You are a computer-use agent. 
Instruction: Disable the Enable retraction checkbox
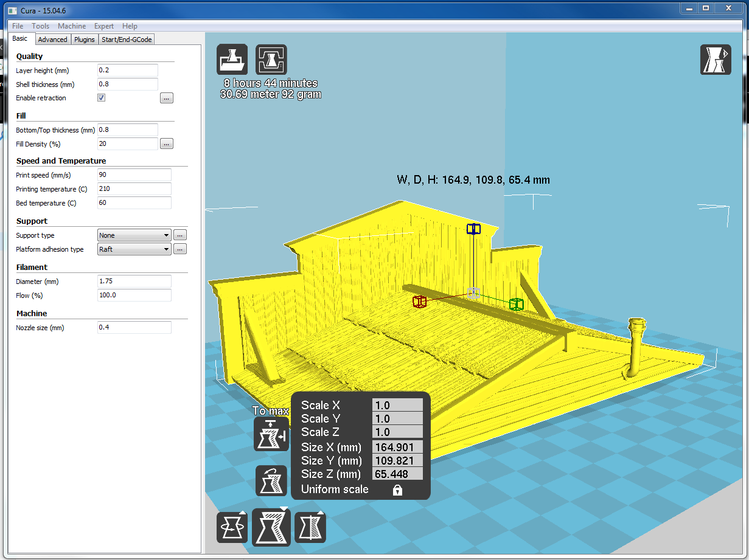(102, 98)
